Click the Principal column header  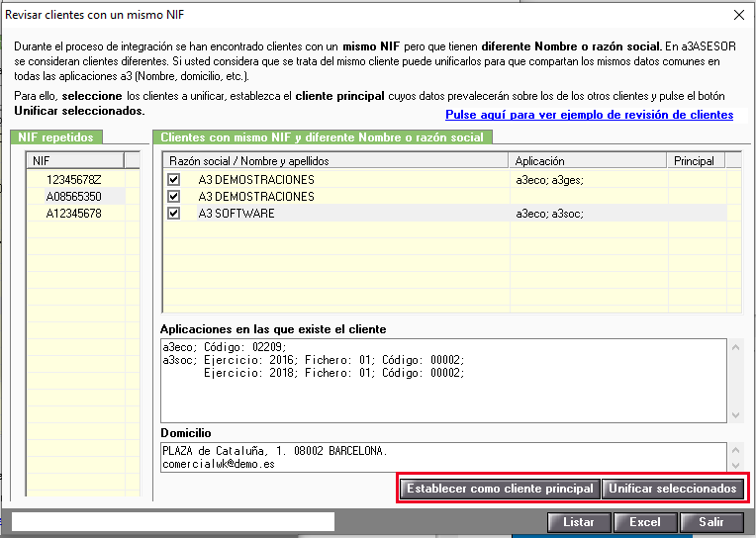(x=697, y=160)
